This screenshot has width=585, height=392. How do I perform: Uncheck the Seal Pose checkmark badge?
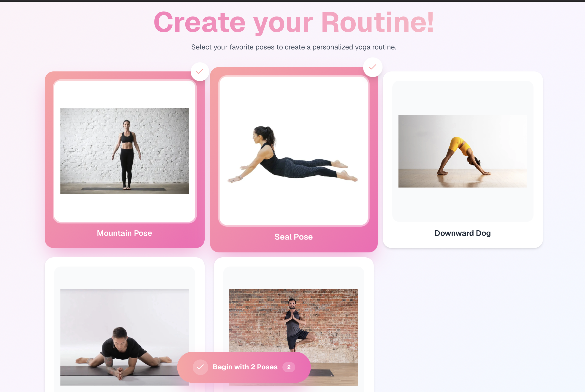[373, 67]
